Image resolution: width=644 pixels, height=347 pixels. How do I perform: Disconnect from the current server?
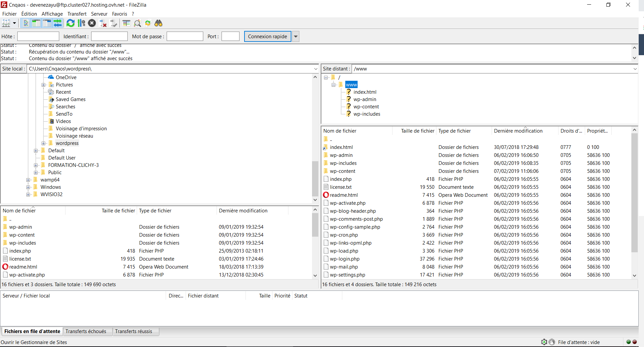103,23
